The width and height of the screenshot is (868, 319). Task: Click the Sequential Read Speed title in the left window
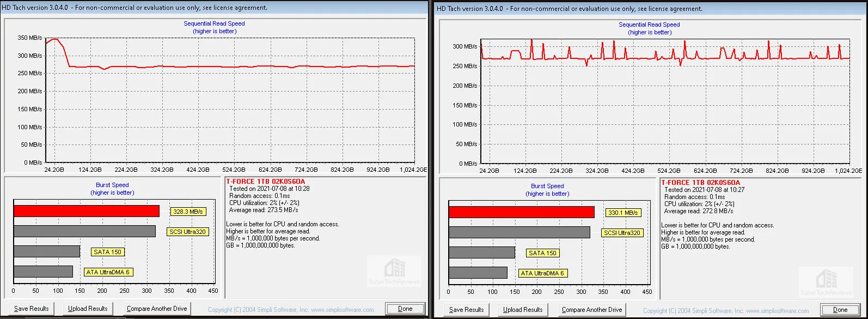click(x=214, y=24)
